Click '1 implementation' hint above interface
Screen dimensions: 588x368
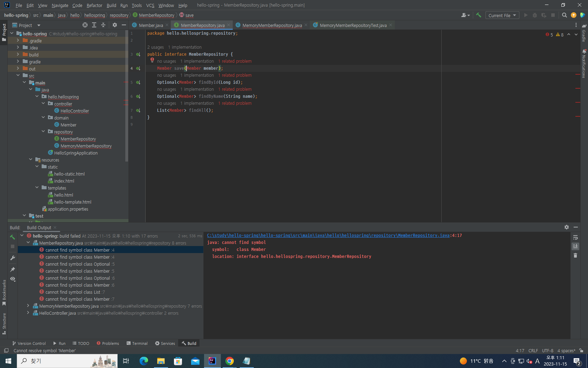pos(185,47)
